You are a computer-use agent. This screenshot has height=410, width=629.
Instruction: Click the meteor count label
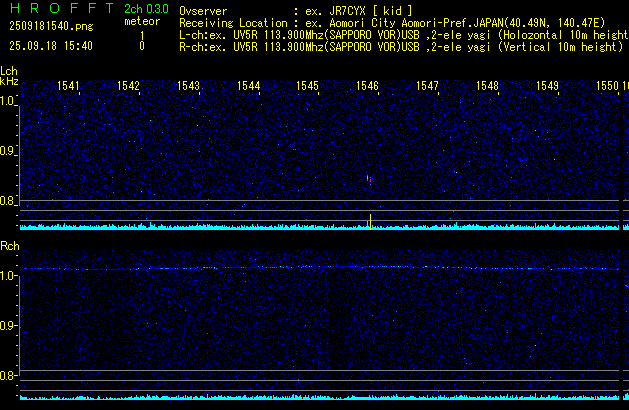pyautogui.click(x=141, y=21)
